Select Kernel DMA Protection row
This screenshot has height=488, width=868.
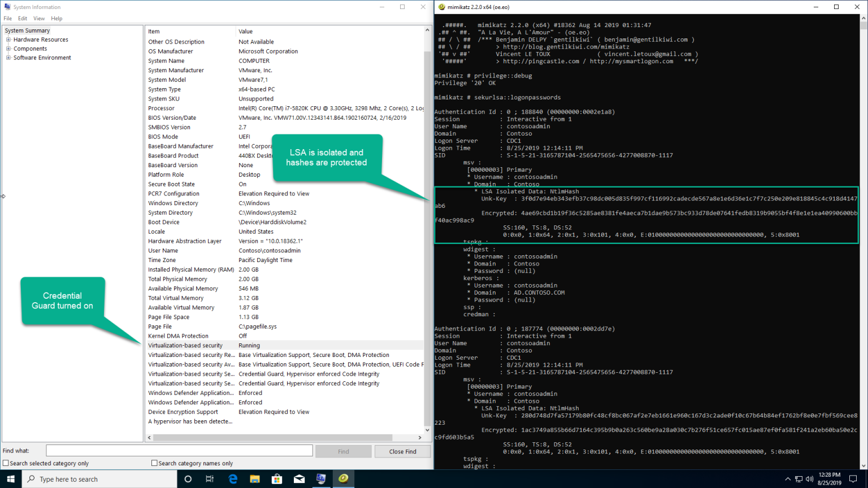click(x=285, y=336)
